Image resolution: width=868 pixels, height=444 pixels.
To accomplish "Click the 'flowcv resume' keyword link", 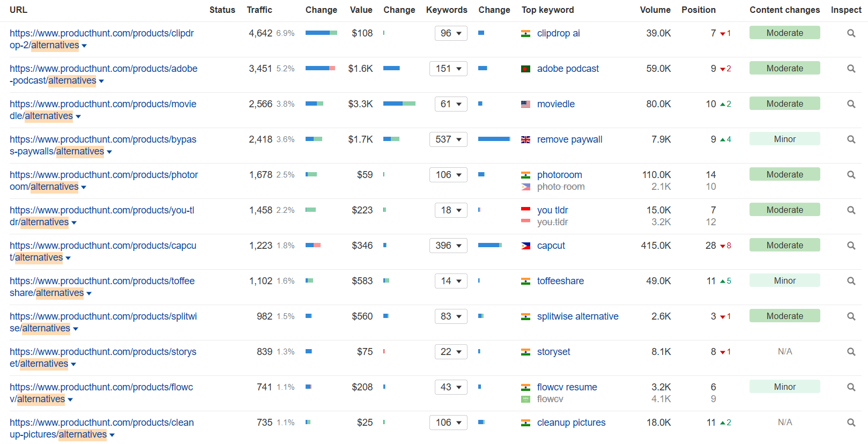I will click(567, 387).
